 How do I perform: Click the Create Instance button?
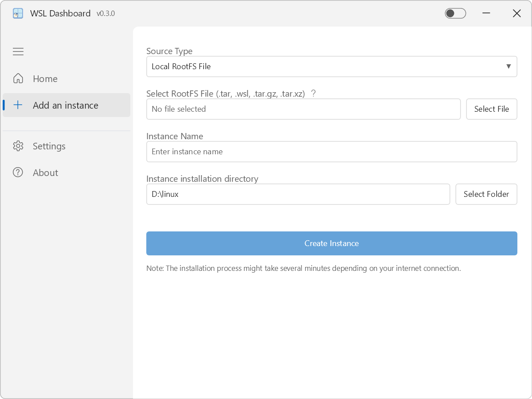pos(332,243)
